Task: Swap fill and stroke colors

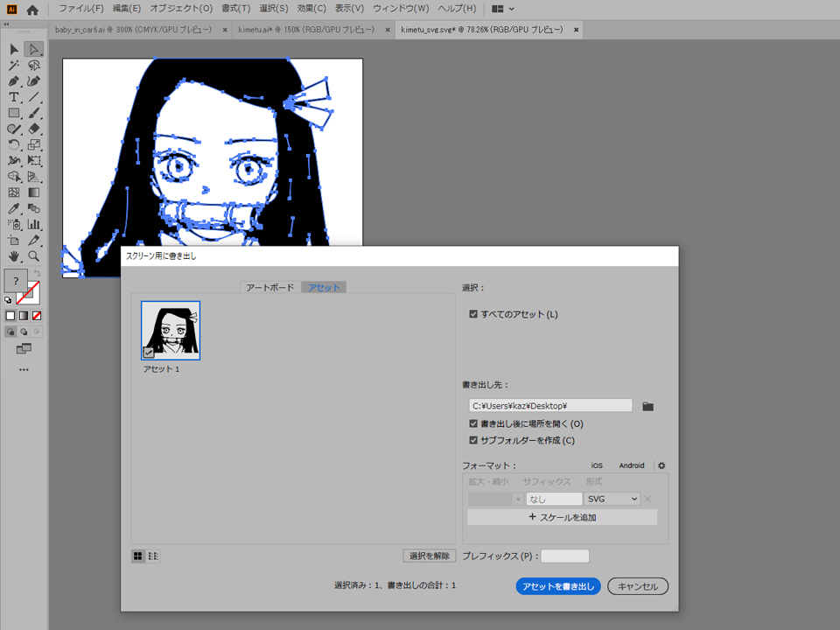Action: [x=37, y=274]
